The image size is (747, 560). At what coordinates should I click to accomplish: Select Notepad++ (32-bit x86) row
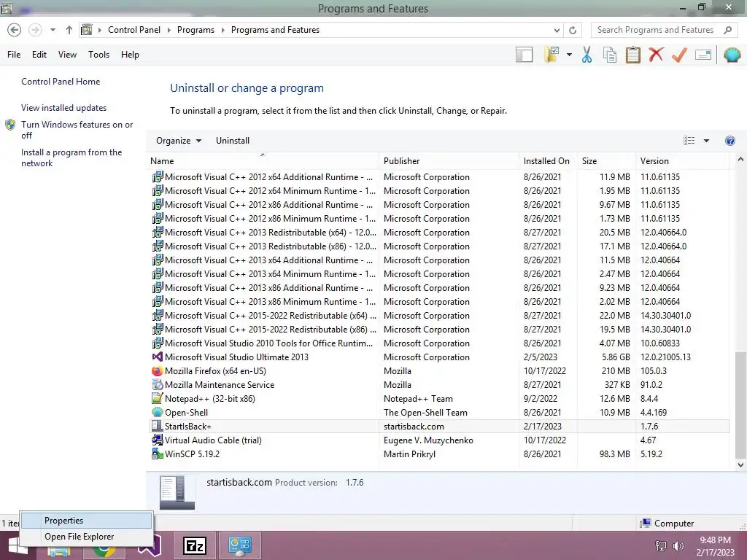[438, 399]
